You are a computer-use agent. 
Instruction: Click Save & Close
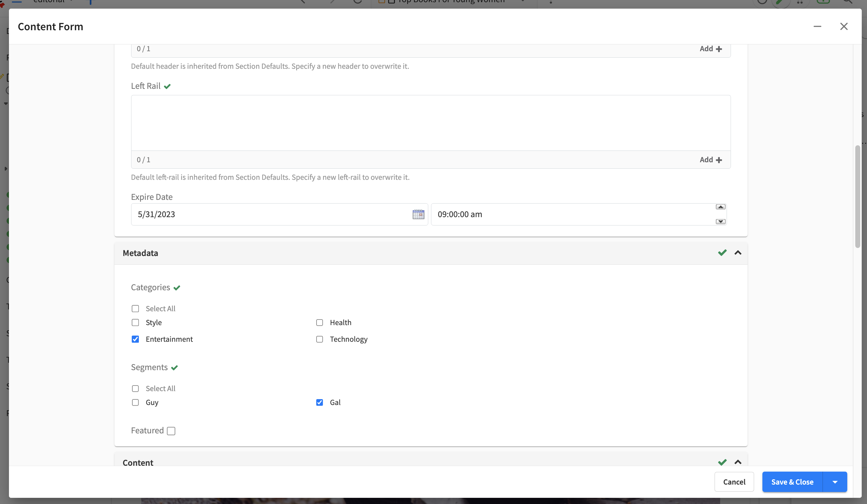(792, 482)
